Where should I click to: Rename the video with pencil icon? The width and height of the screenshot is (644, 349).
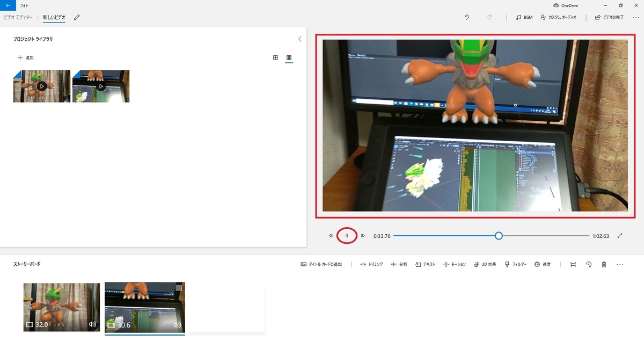pyautogui.click(x=77, y=18)
